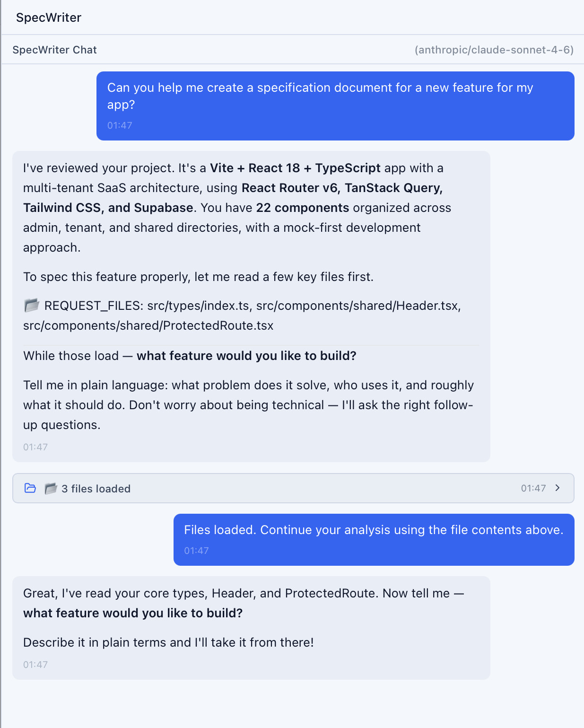The height and width of the screenshot is (728, 584).
Task: Open the model selector showing claude-sonnet-4-6
Action: (x=494, y=49)
